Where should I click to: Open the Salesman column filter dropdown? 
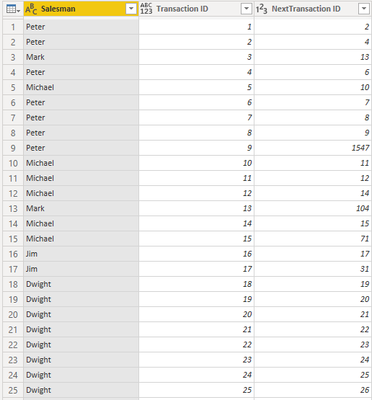[131, 9]
